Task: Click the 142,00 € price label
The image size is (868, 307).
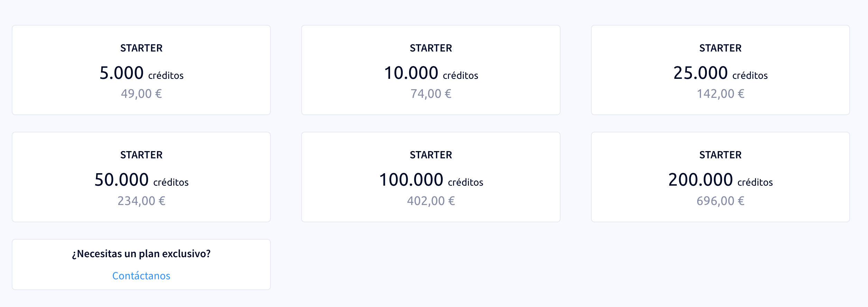Action: tap(720, 94)
